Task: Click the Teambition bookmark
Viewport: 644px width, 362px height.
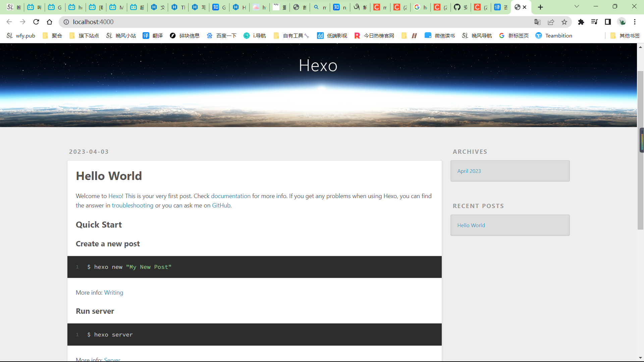Action: coord(554,36)
